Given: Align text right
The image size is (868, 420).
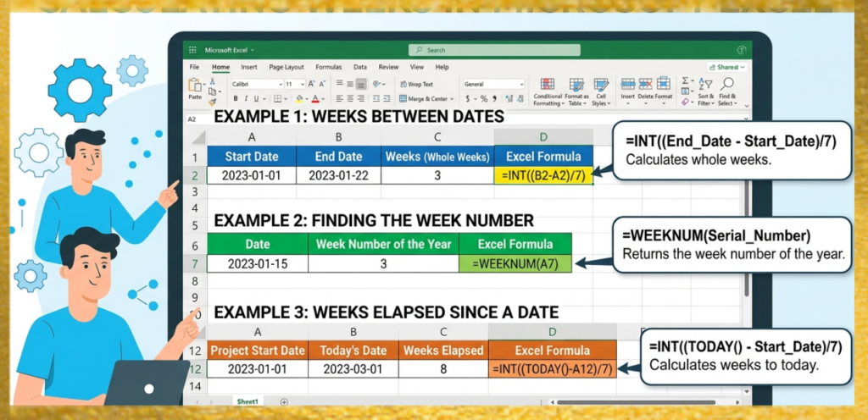Looking at the screenshot, I should point(361,98).
